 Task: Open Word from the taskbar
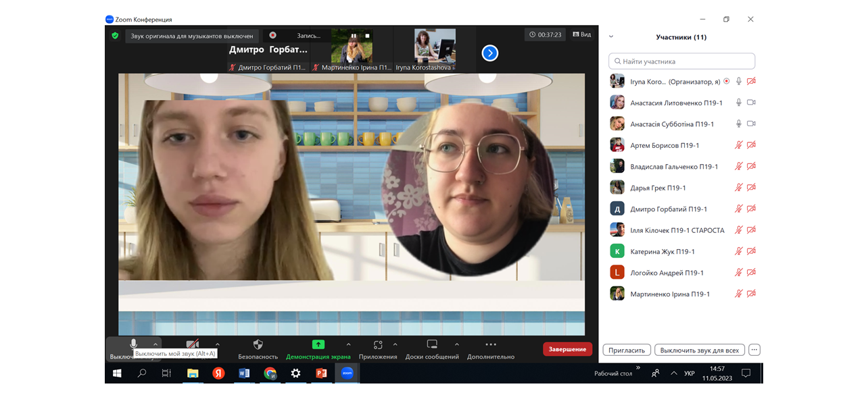[x=244, y=373]
